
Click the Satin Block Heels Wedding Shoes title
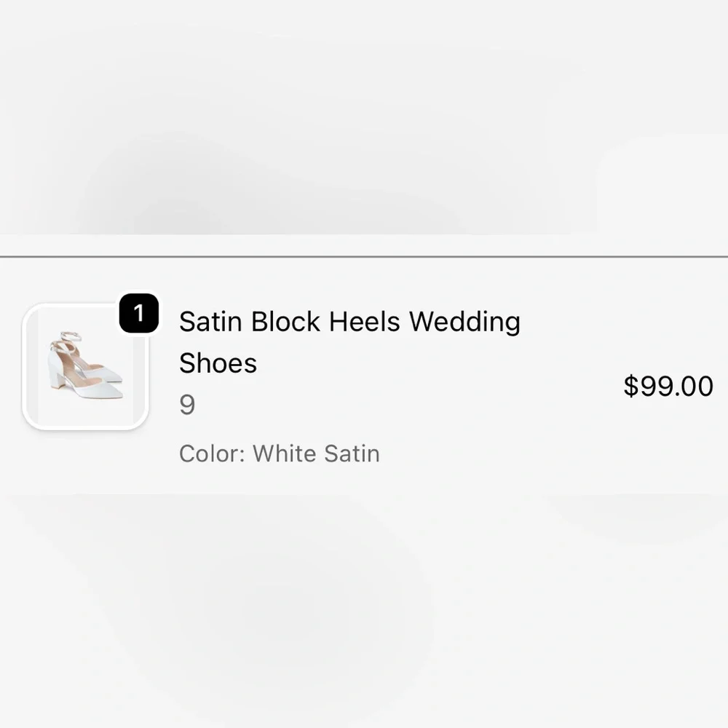[349, 321]
